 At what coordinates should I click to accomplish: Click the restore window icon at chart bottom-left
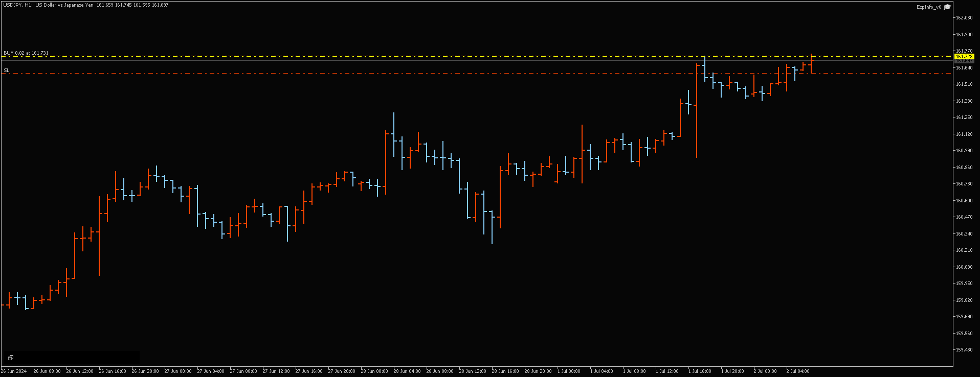point(10,358)
